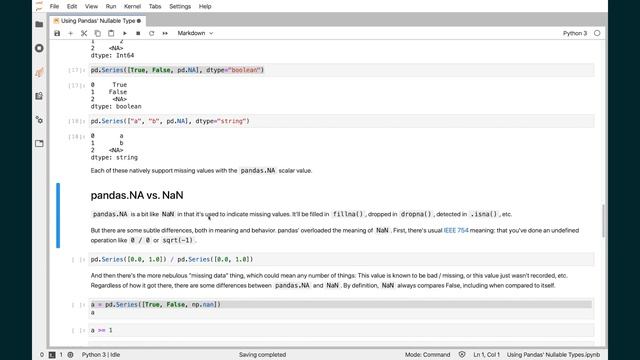Collapse the selected cell via blue bar
The width and height of the screenshot is (640, 360).
(x=58, y=215)
